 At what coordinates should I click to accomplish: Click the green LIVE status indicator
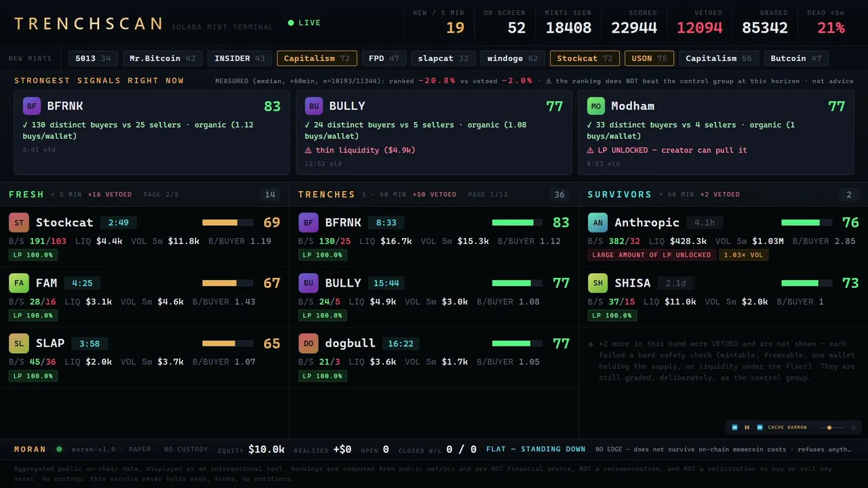click(304, 23)
